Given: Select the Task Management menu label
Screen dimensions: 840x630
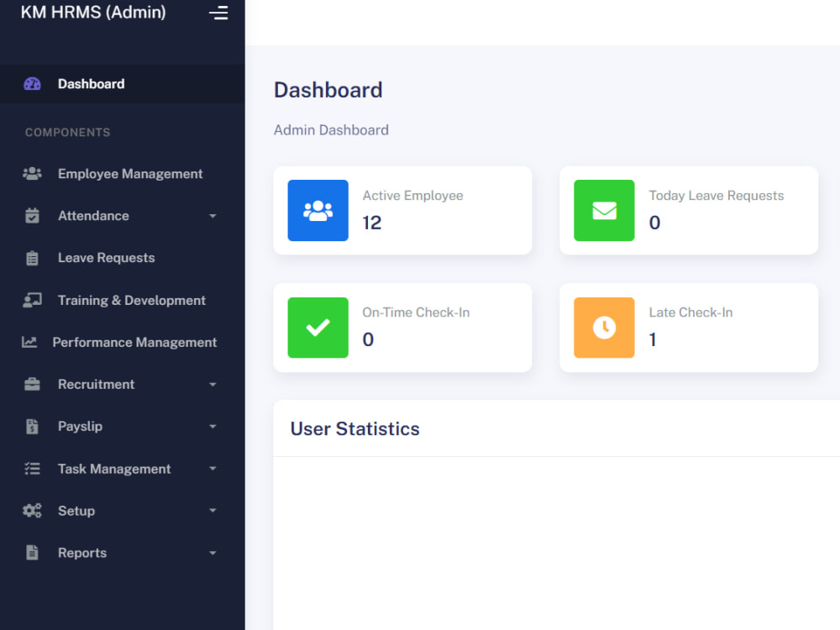Looking at the screenshot, I should (x=114, y=469).
